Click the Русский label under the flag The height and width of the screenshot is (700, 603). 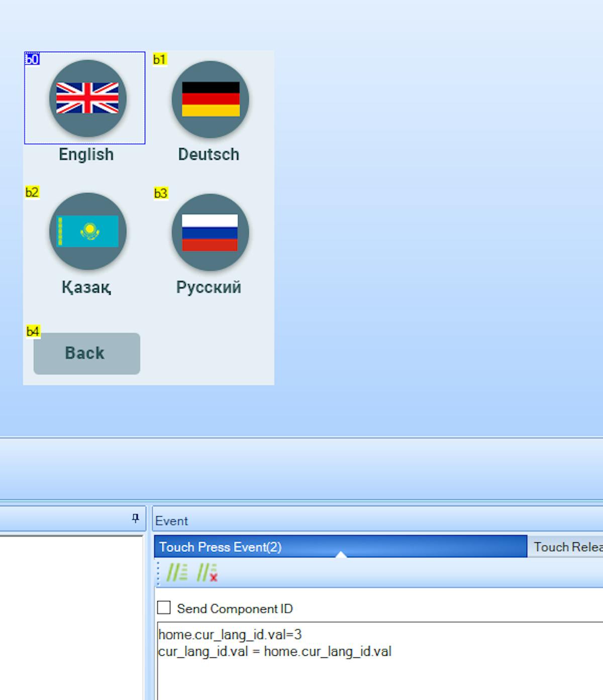click(x=209, y=287)
